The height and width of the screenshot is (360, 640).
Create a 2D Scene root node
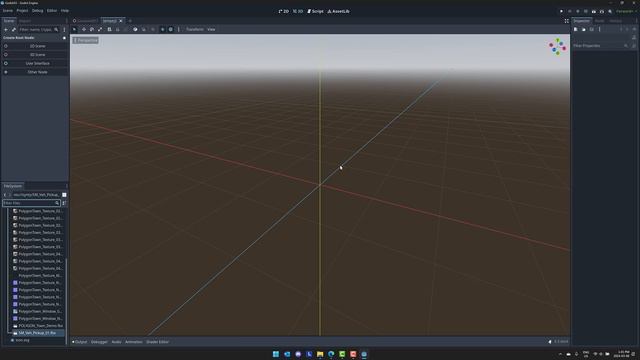tap(35, 46)
